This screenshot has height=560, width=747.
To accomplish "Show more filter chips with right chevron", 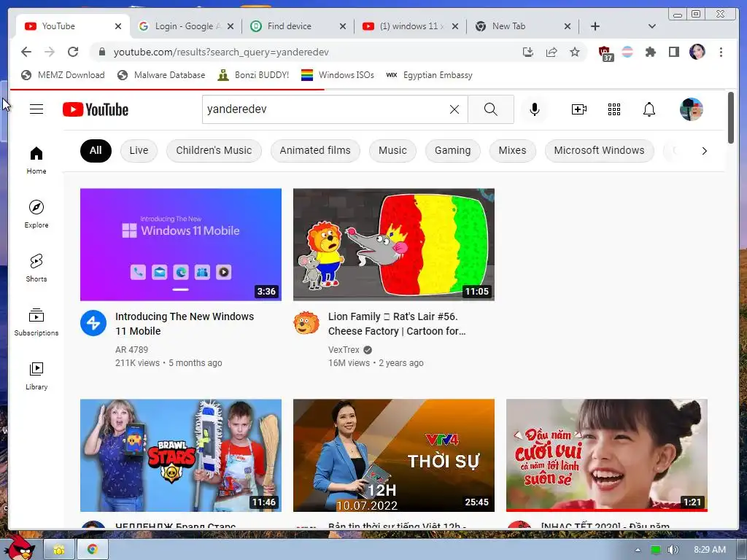I will tap(704, 151).
